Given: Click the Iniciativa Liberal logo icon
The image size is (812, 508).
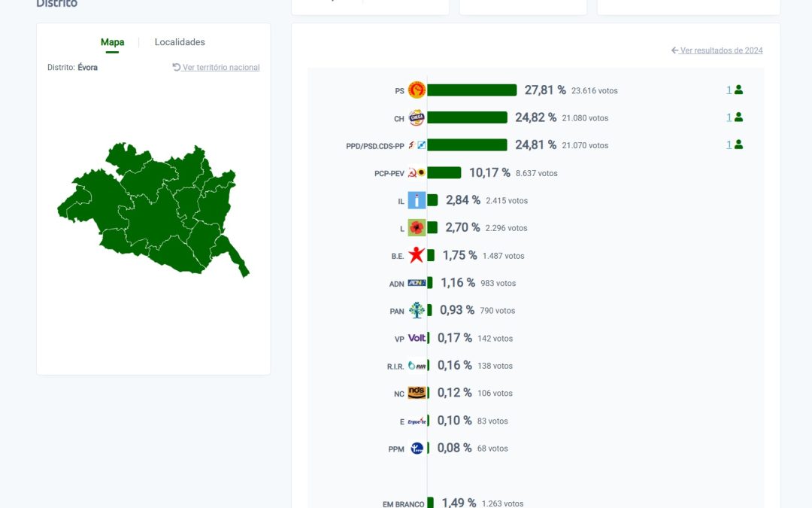Looking at the screenshot, I should pos(417,200).
